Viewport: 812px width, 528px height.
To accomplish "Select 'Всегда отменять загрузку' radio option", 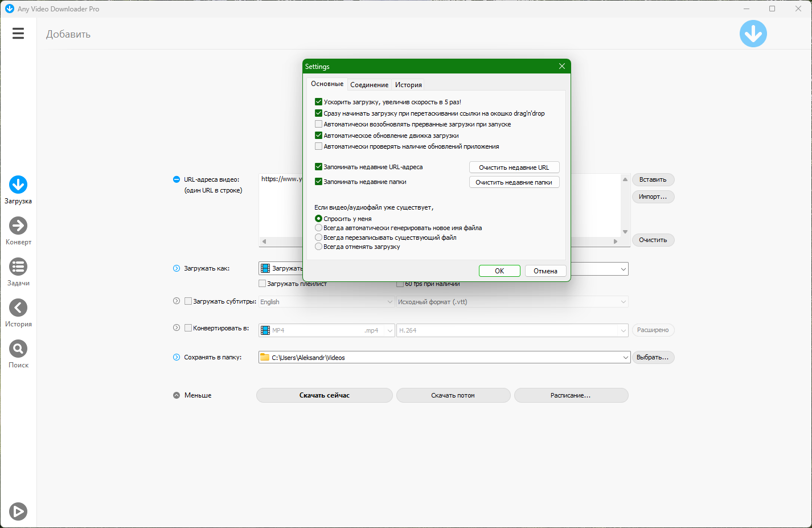I will pyautogui.click(x=319, y=247).
